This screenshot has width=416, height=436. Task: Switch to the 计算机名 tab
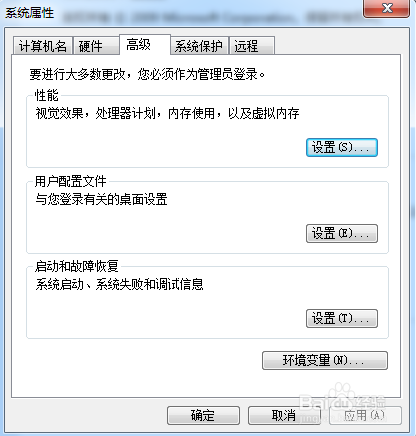pos(43,46)
